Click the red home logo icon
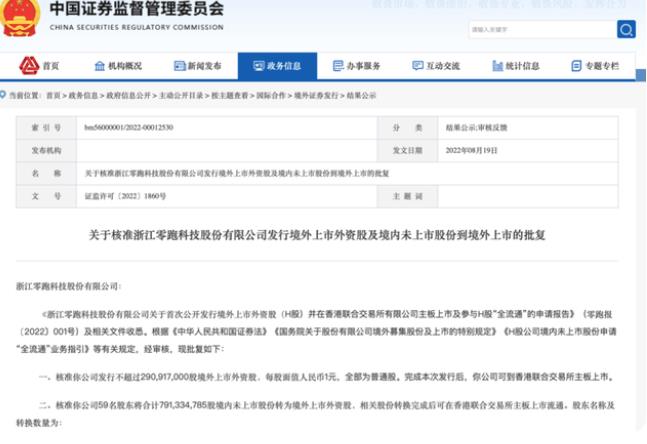 coord(29,65)
